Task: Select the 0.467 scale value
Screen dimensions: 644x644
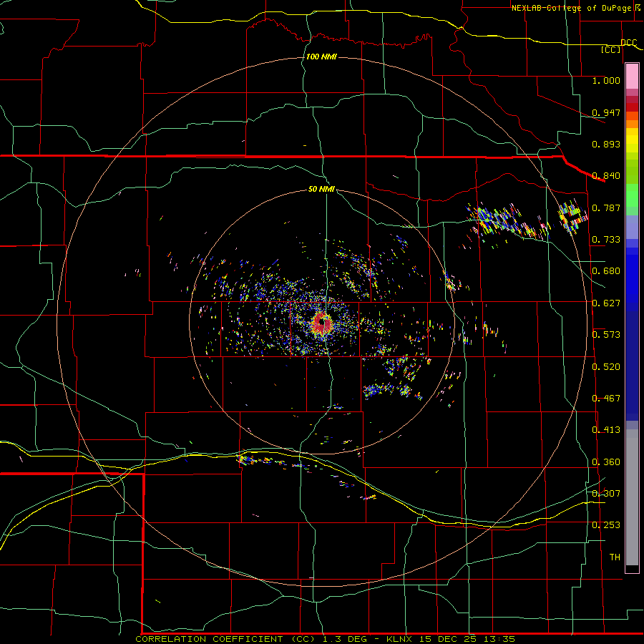Action: point(606,399)
